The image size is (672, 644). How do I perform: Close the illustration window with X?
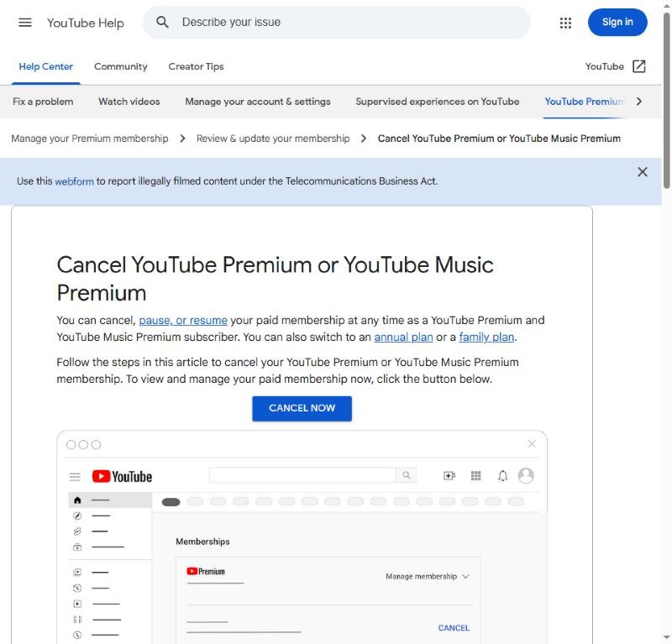tap(532, 444)
